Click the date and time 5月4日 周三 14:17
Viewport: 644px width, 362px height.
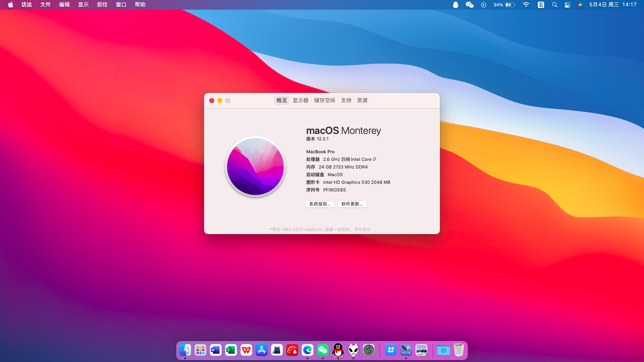613,5
